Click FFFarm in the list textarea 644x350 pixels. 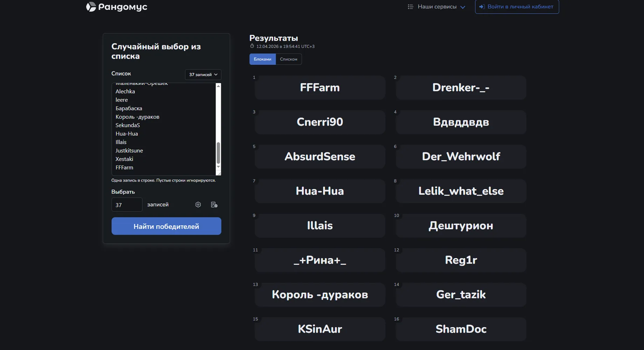124,167
